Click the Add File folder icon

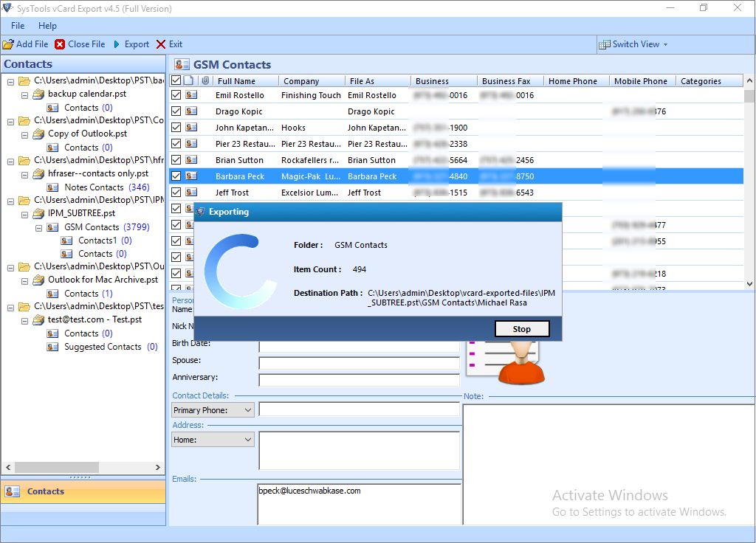pyautogui.click(x=8, y=44)
